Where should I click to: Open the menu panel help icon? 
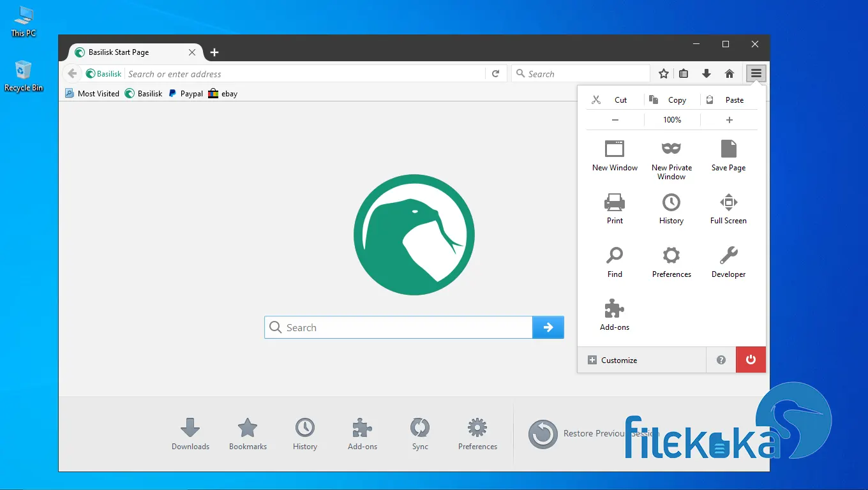pyautogui.click(x=721, y=360)
